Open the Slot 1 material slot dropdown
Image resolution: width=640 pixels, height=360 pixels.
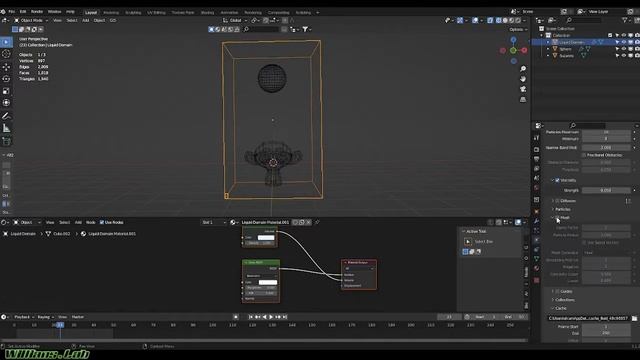214,222
